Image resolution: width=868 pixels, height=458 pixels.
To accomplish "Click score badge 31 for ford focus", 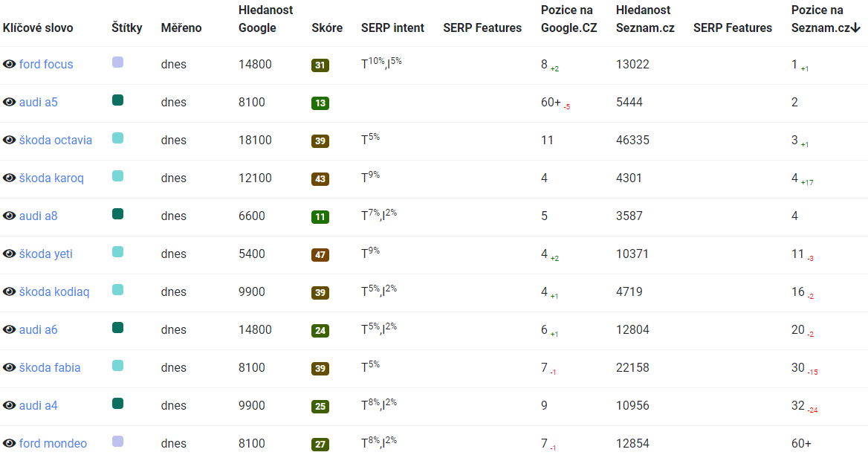I will click(320, 65).
